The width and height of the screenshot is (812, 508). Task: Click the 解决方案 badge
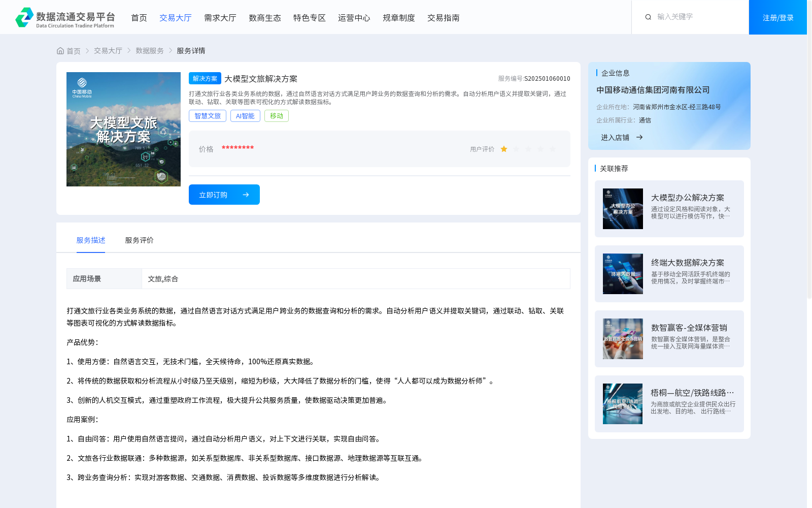pos(205,78)
